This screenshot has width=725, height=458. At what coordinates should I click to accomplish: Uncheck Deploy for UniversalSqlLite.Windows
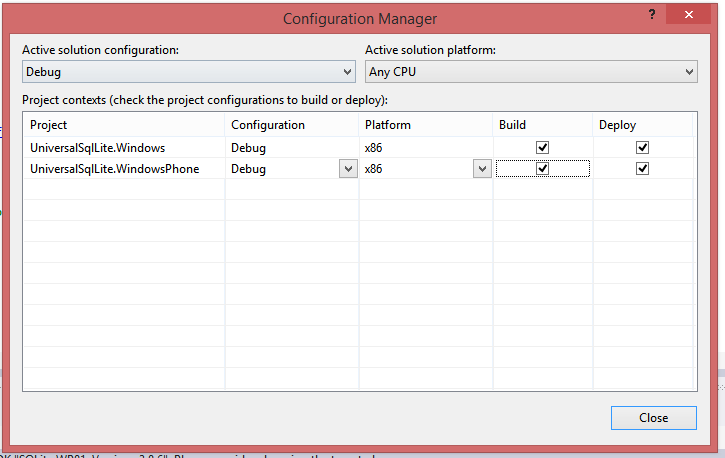point(642,147)
